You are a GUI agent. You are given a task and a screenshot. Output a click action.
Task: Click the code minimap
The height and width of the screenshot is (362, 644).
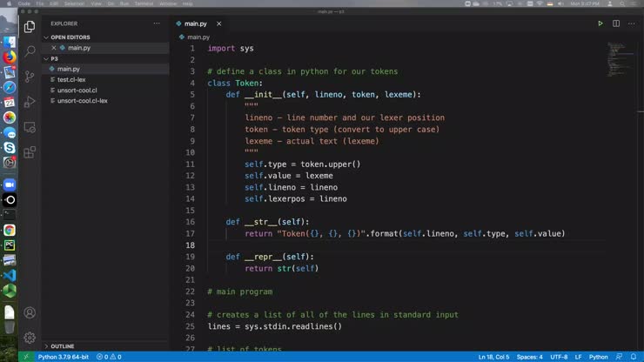[x=621, y=59]
